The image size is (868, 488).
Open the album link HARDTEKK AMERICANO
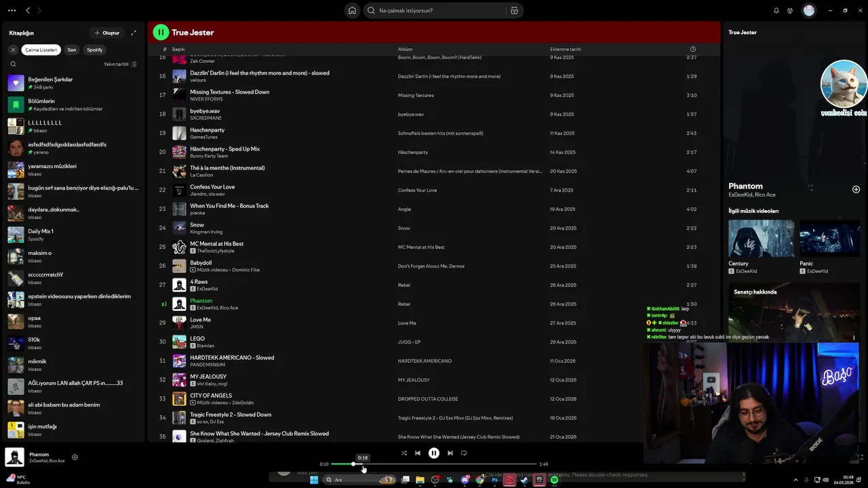[x=425, y=361]
